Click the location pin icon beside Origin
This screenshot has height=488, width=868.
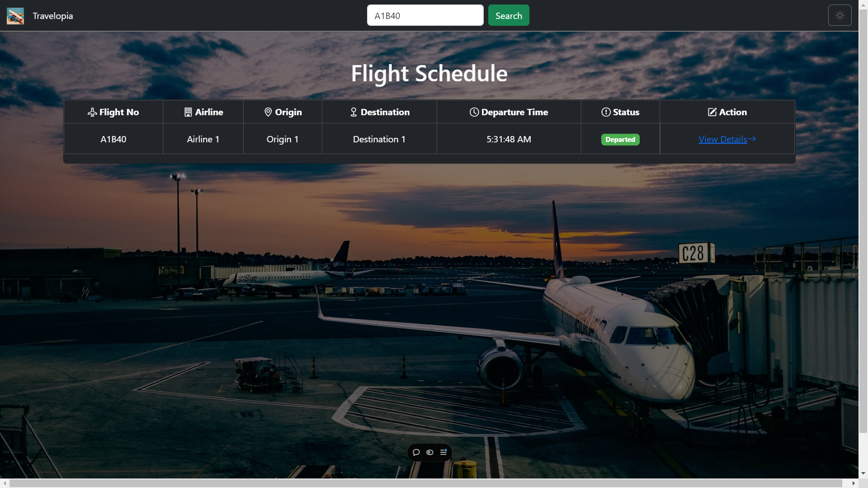[x=268, y=112]
